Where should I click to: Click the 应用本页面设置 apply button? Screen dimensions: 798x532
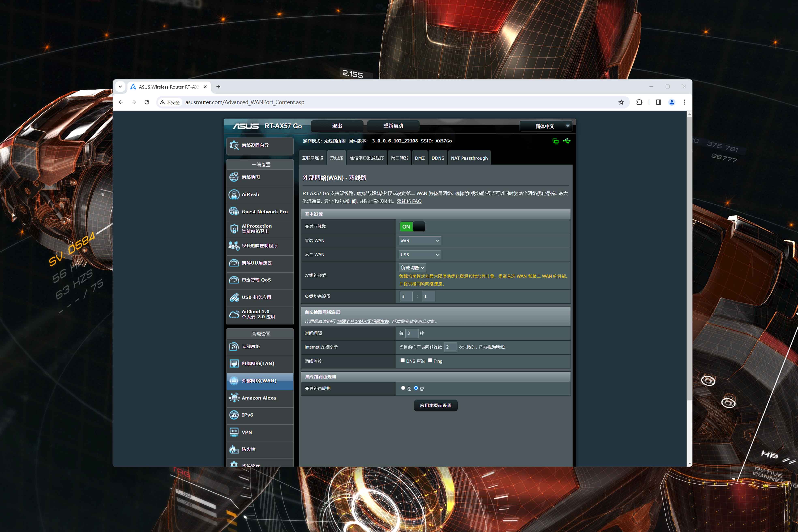tap(436, 405)
